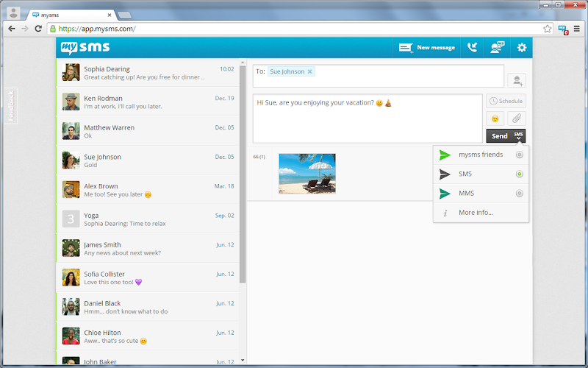
Task: Choose SMS menu entry
Action: [481, 174]
